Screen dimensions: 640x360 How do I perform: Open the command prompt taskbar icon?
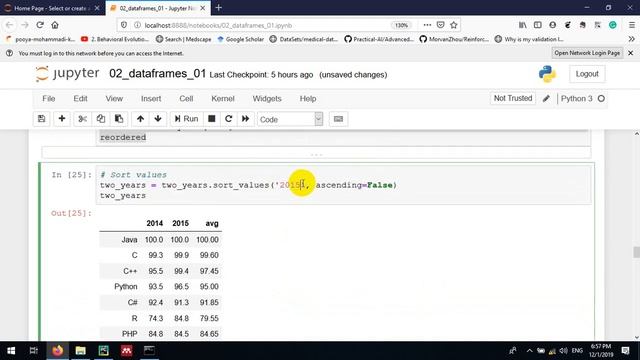[149, 351]
